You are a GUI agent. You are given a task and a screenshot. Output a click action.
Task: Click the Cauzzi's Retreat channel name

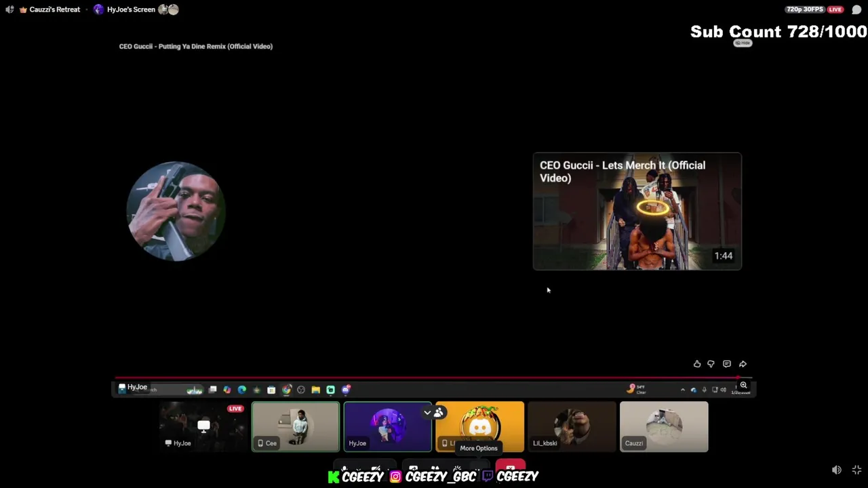coord(55,9)
